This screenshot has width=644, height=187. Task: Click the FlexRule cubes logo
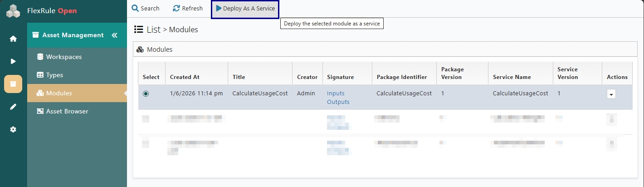pos(13,11)
